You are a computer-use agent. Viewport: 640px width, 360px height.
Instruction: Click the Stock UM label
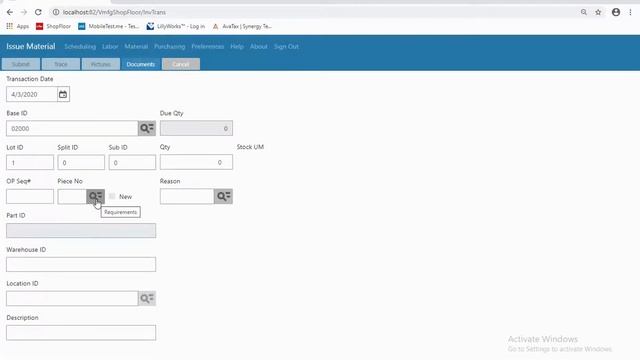click(x=250, y=147)
